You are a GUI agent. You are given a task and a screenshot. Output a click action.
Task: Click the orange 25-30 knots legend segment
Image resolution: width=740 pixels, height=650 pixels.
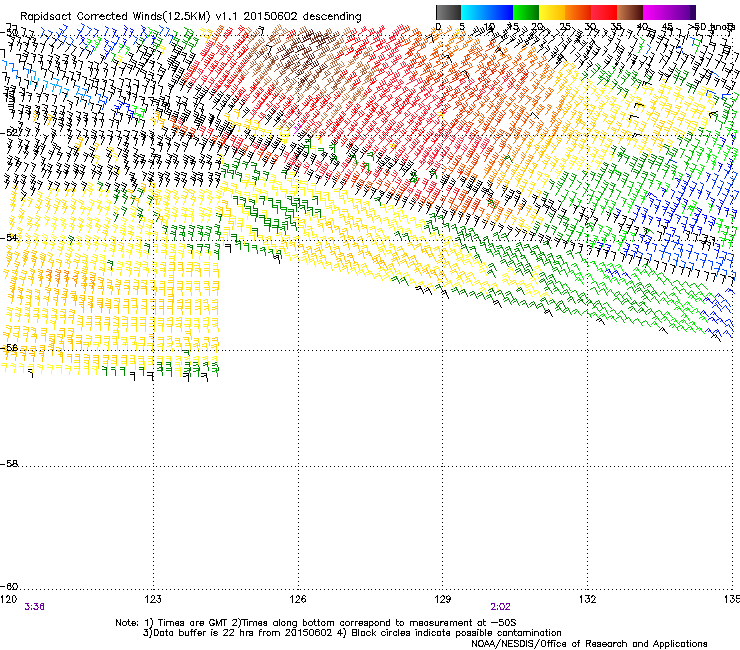click(578, 12)
